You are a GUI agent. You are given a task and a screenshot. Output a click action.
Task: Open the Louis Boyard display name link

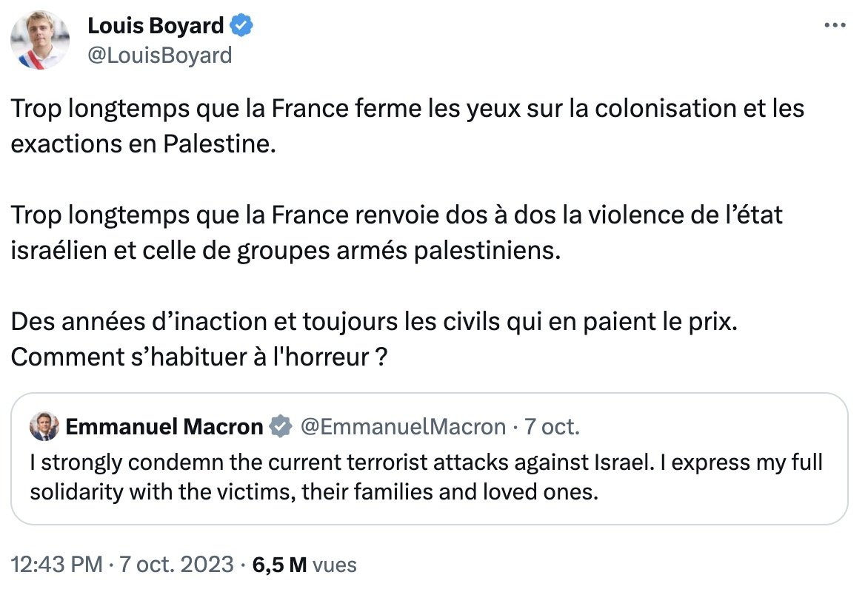point(156,26)
